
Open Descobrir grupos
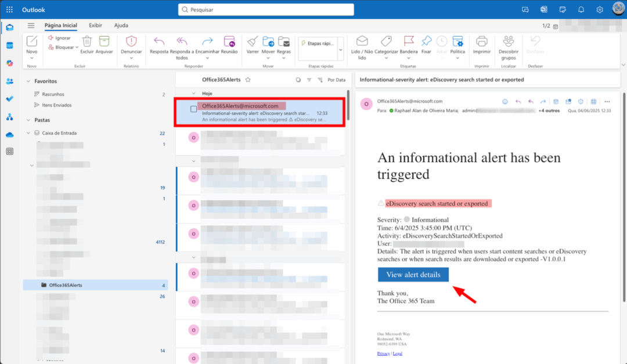[x=508, y=48]
